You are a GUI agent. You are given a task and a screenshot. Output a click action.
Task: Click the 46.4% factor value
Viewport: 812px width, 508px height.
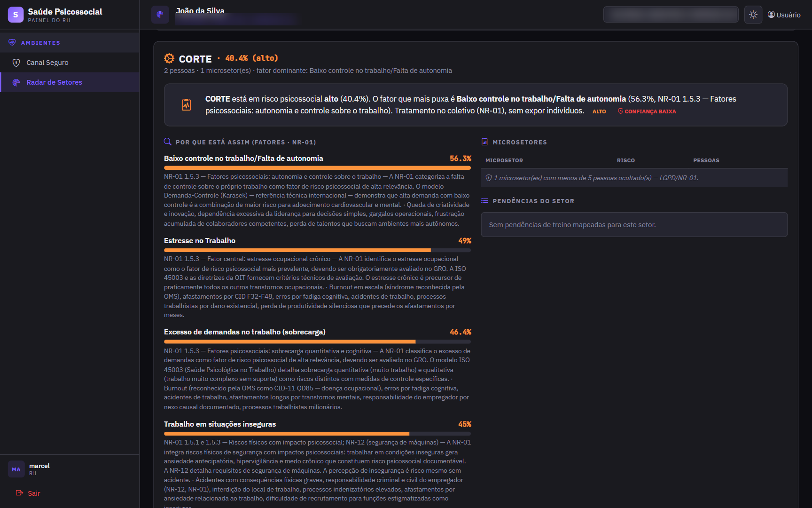click(x=460, y=332)
